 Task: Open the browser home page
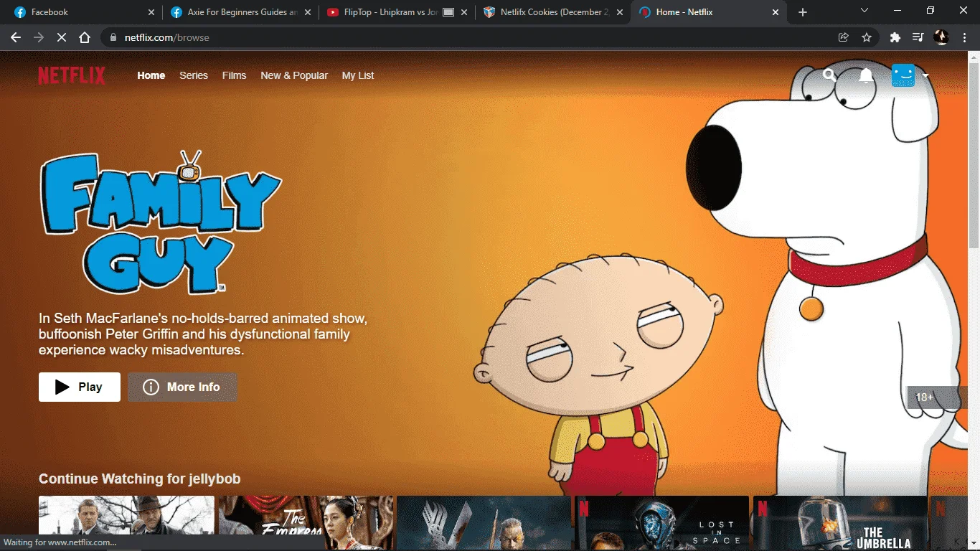(x=85, y=37)
